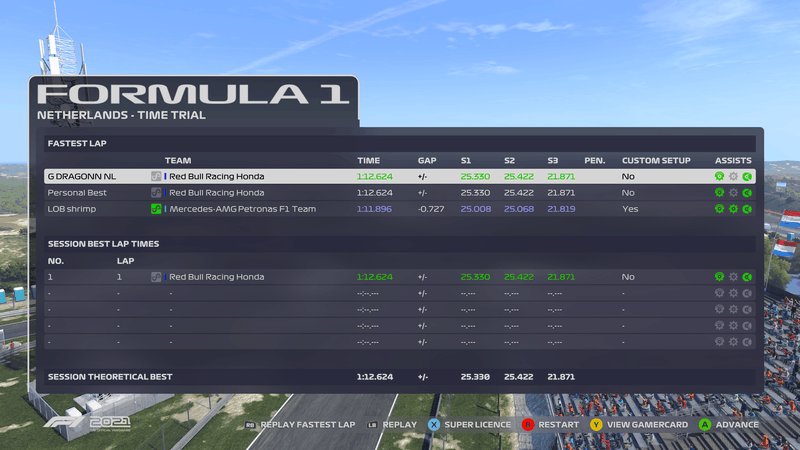Click LOB shrimp lap time 1:11.896
The height and width of the screenshot is (450, 800).
[x=374, y=209]
